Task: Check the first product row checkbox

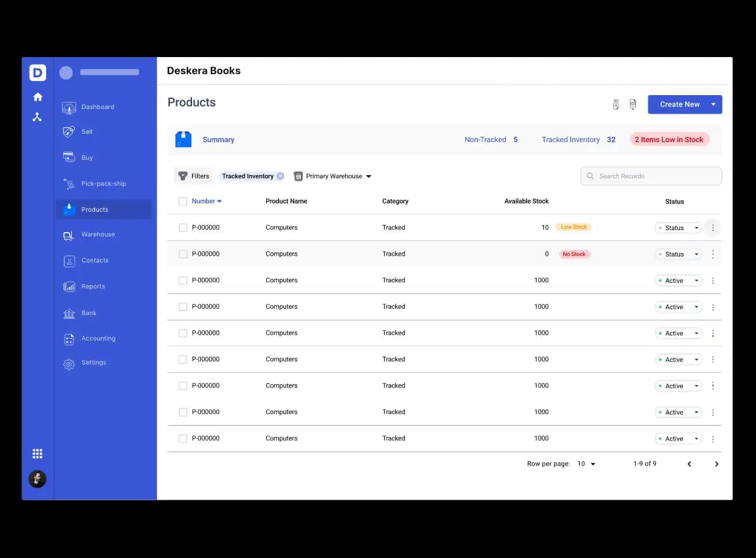Action: (x=183, y=227)
